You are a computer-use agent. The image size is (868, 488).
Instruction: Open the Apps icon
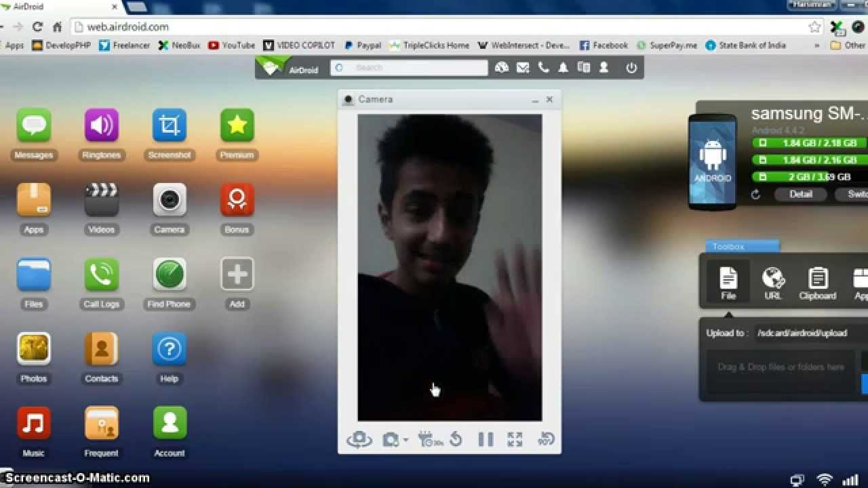(34, 200)
